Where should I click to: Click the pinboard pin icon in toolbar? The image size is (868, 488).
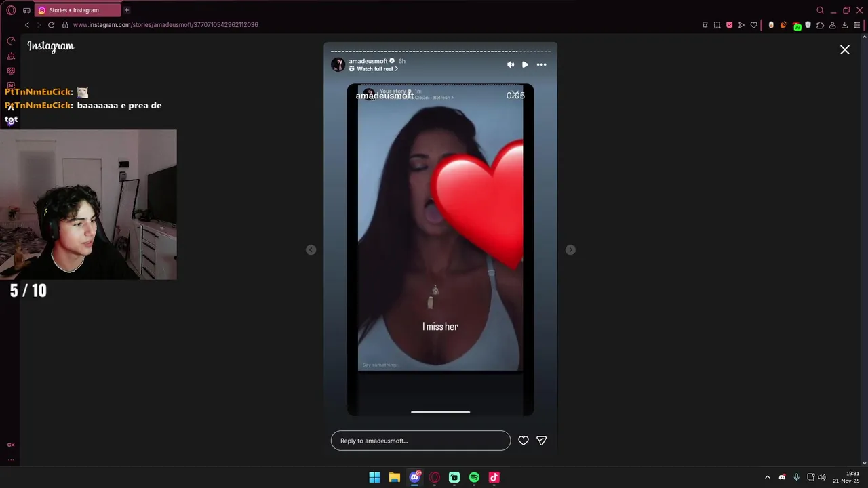tap(705, 25)
